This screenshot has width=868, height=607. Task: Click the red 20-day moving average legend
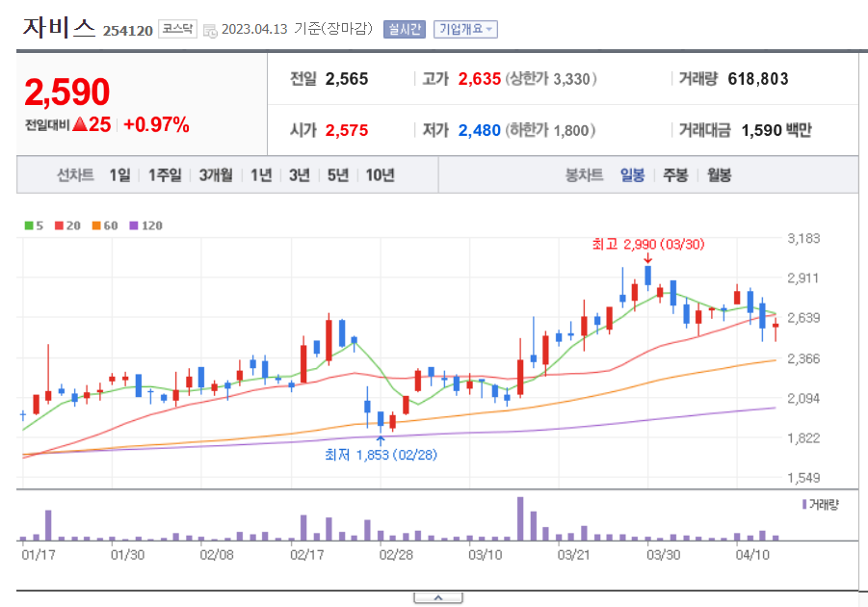click(x=67, y=225)
